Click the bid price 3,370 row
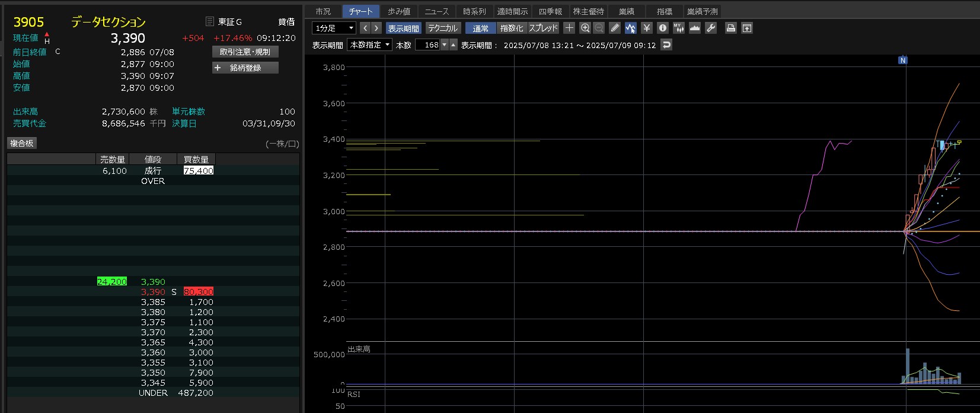Screen dimensions: 980x413 [x=153, y=332]
